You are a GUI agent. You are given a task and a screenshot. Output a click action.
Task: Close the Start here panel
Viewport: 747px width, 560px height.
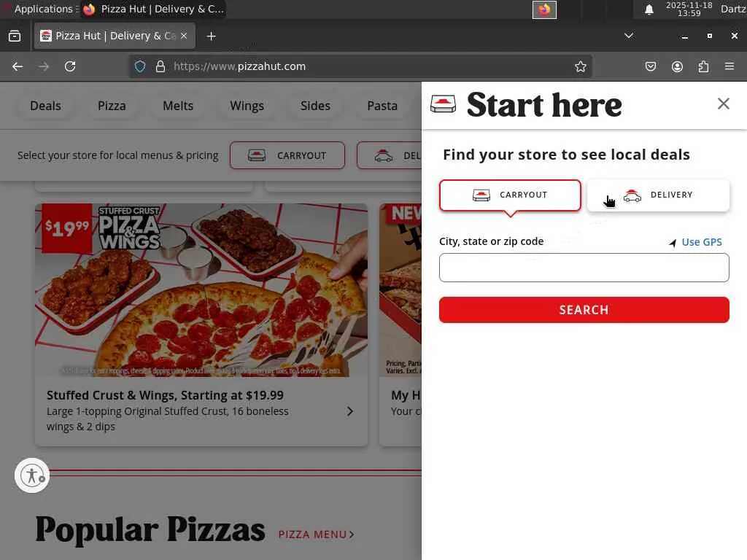point(723,104)
